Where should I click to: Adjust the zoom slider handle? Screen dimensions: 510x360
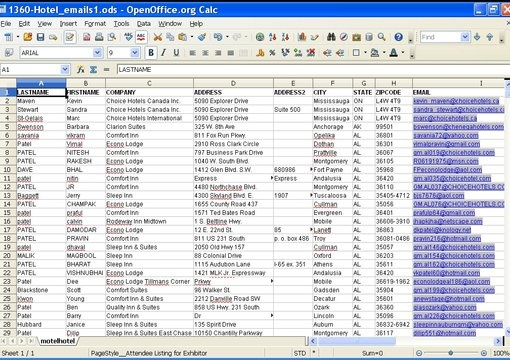(451, 353)
